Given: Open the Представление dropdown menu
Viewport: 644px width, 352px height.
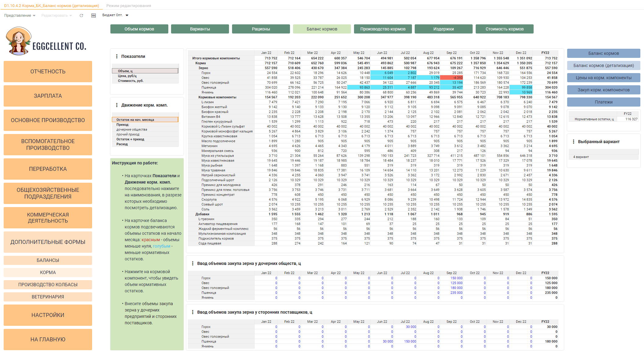Looking at the screenshot, I should 20,16.
